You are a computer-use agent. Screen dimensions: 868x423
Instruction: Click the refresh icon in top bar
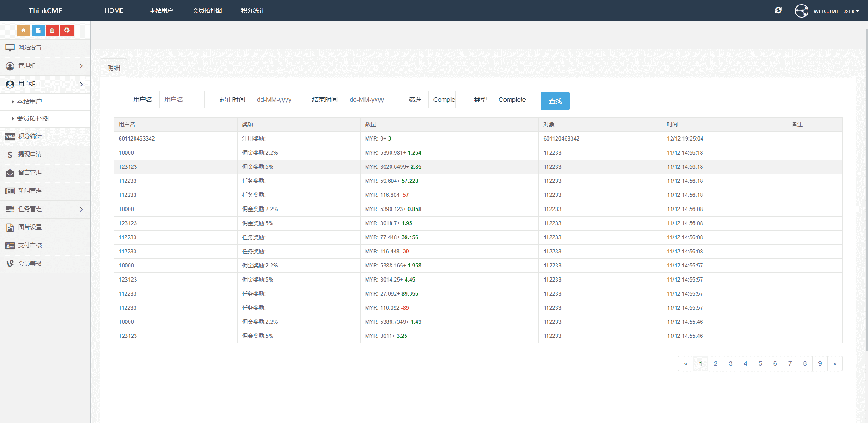(778, 10)
